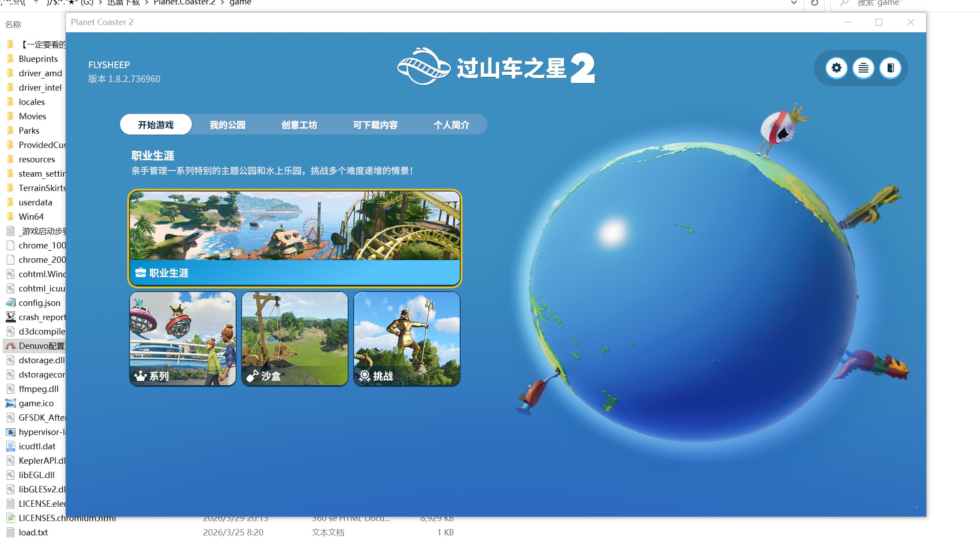The image size is (980, 539).
Task: Open the 挑战 challenge mode tile
Action: click(x=406, y=339)
